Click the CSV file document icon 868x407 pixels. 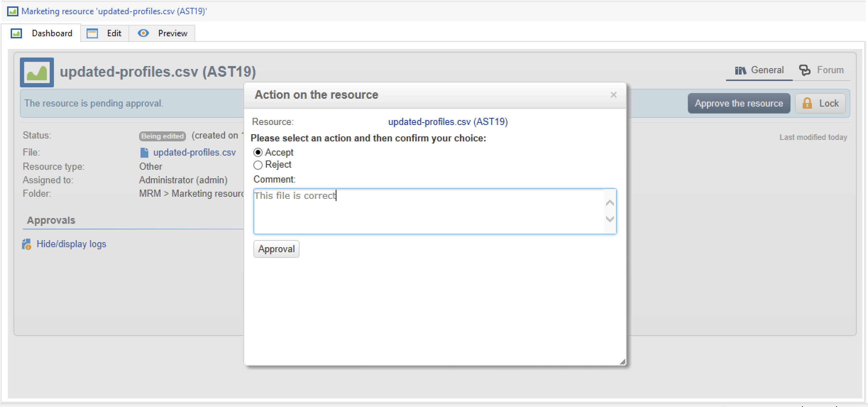[144, 153]
